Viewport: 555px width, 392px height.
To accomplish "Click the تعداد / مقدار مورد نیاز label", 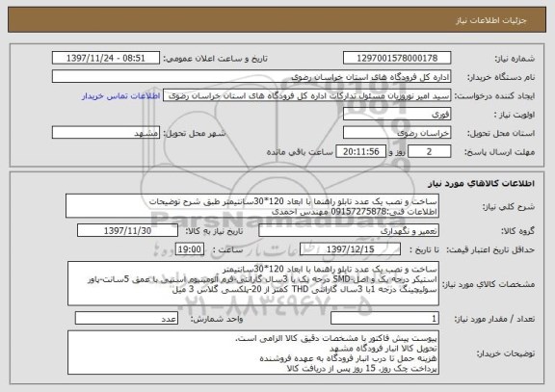I will click(x=495, y=319).
